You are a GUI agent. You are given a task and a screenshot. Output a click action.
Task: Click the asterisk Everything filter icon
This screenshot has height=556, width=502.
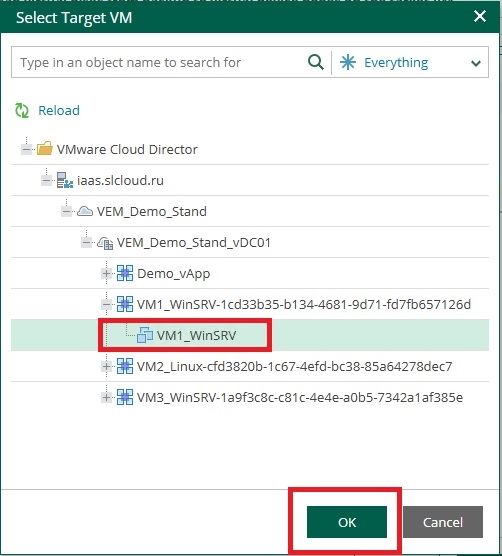click(348, 62)
